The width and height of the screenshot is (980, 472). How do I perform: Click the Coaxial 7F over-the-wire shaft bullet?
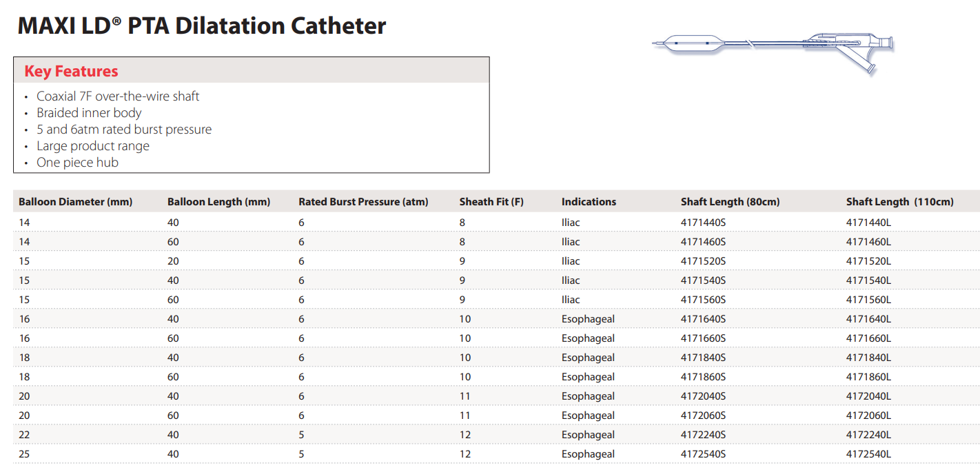click(x=118, y=96)
